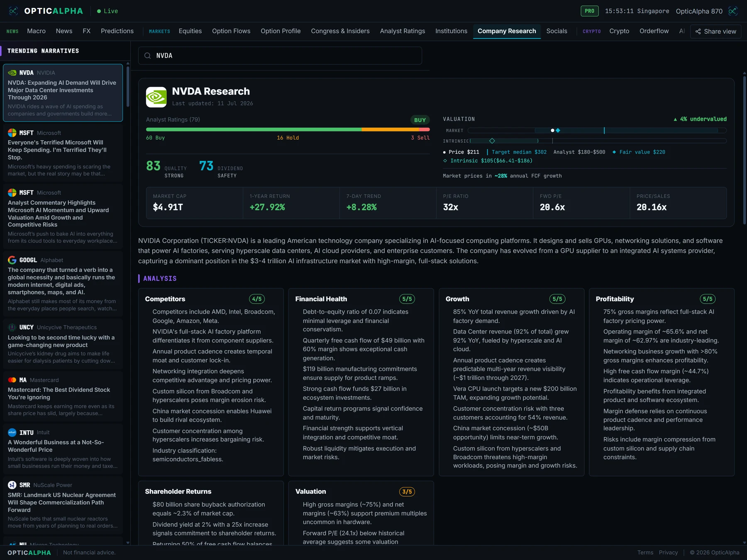Viewport: 747px width, 560px height.
Task: Click the NuScale SMR logo icon
Action: pyautogui.click(x=12, y=485)
